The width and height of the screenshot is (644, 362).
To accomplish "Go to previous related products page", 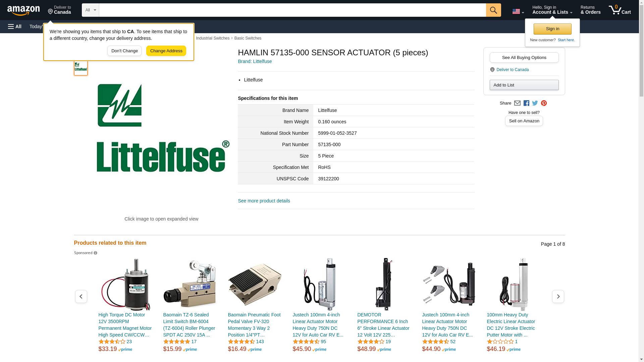I will [81, 296].
